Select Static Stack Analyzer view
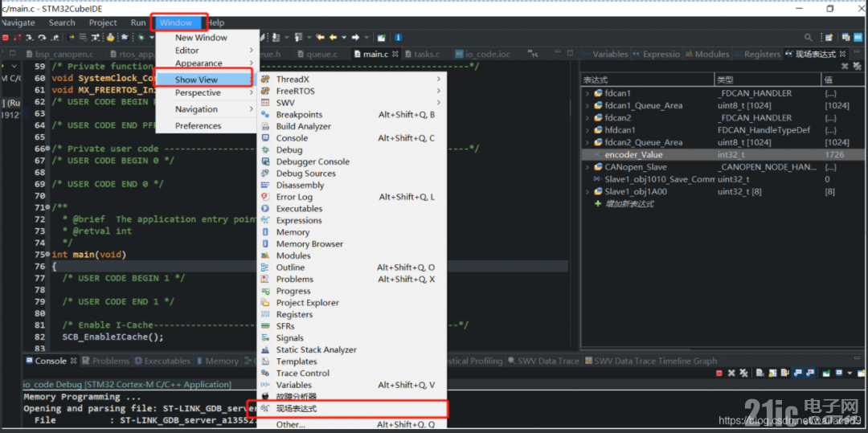The height and width of the screenshot is (433, 868). (x=351, y=349)
